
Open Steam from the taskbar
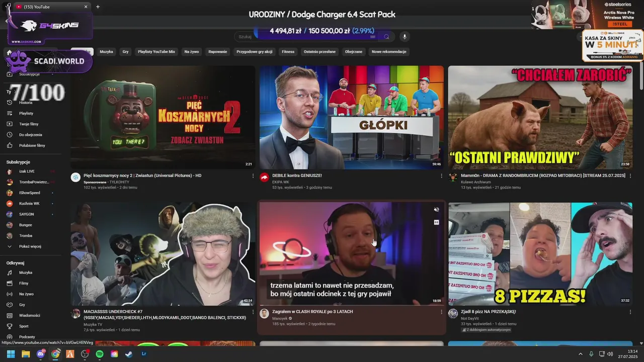coord(129,354)
